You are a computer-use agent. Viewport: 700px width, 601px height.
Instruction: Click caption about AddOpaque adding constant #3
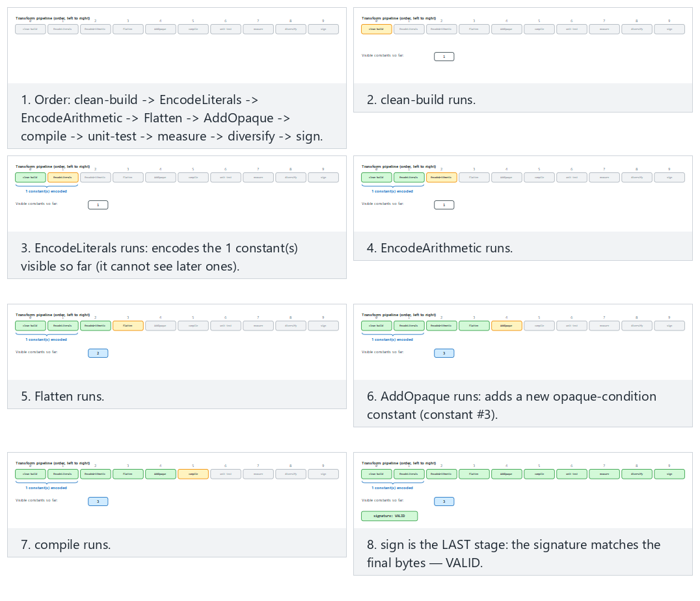(511, 405)
